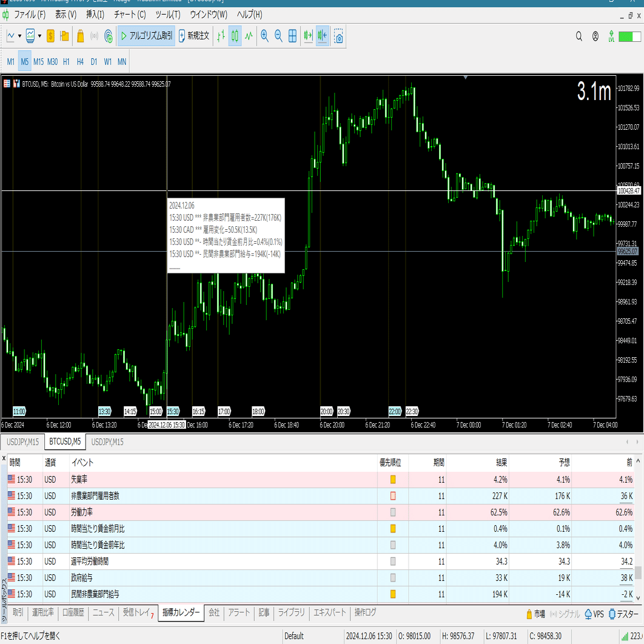644x644 pixels.
Task: Tile chart windows with grid icon
Action: pos(292,36)
